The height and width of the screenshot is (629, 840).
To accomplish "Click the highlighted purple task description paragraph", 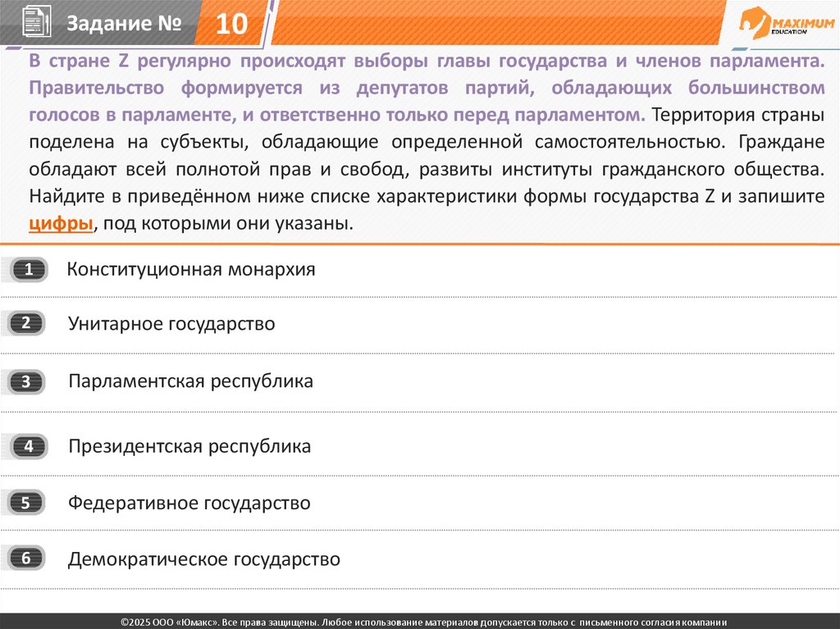I will tap(427, 87).
